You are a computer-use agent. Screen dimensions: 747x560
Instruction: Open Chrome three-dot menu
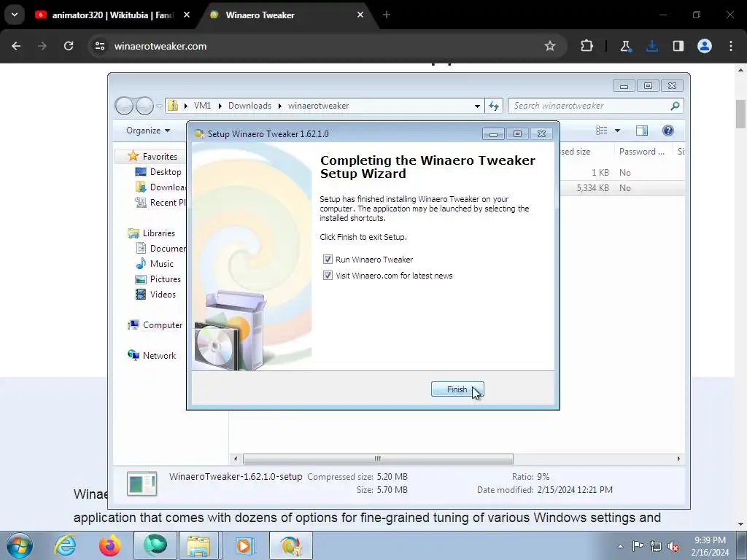(731, 46)
